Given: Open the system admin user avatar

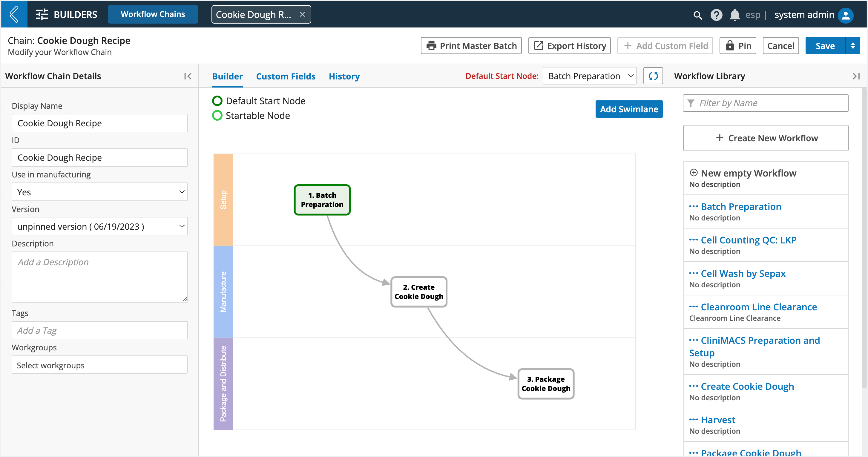Looking at the screenshot, I should tap(846, 15).
